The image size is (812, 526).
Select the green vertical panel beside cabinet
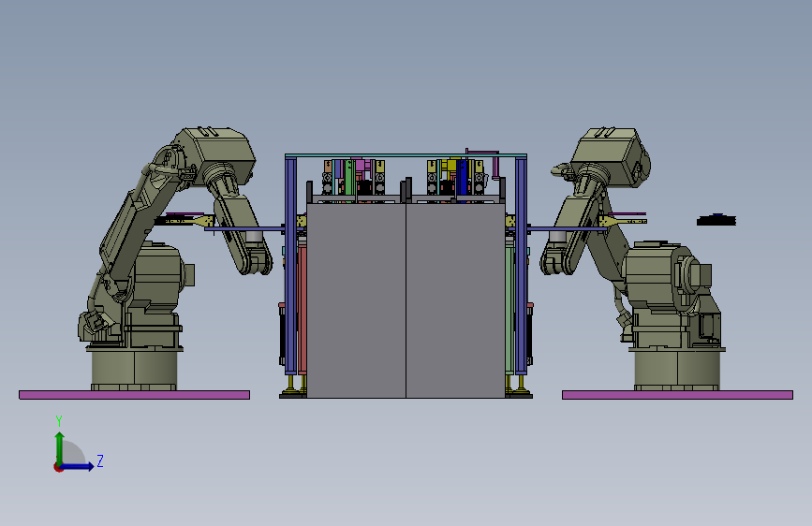pos(509,309)
